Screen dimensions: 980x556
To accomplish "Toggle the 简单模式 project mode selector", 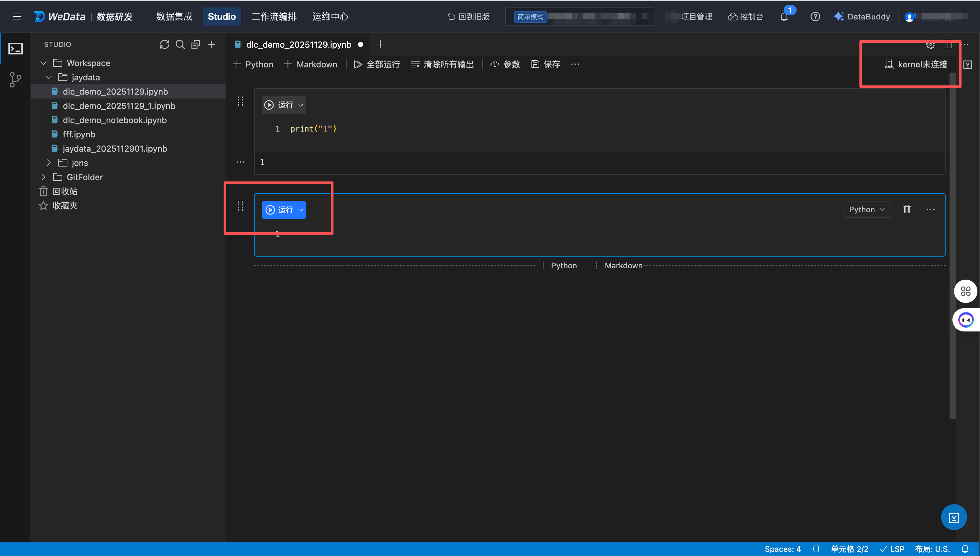I will (530, 17).
